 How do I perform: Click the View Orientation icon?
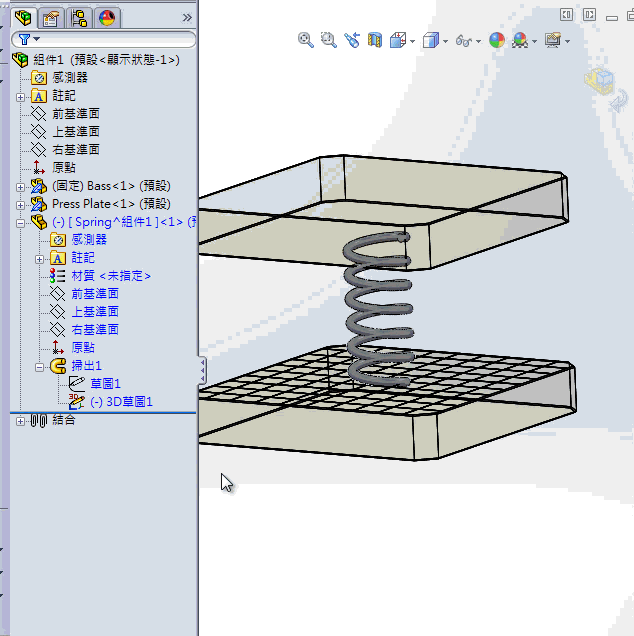[x=398, y=40]
